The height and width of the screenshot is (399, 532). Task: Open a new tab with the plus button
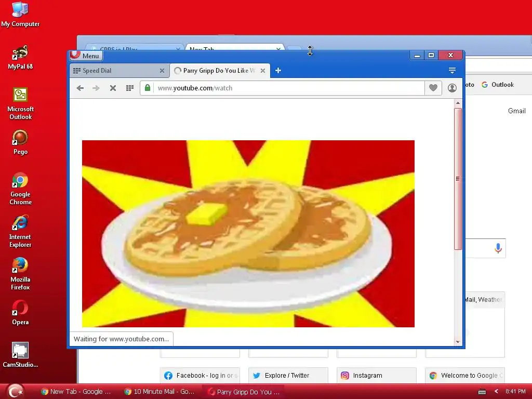point(278,71)
